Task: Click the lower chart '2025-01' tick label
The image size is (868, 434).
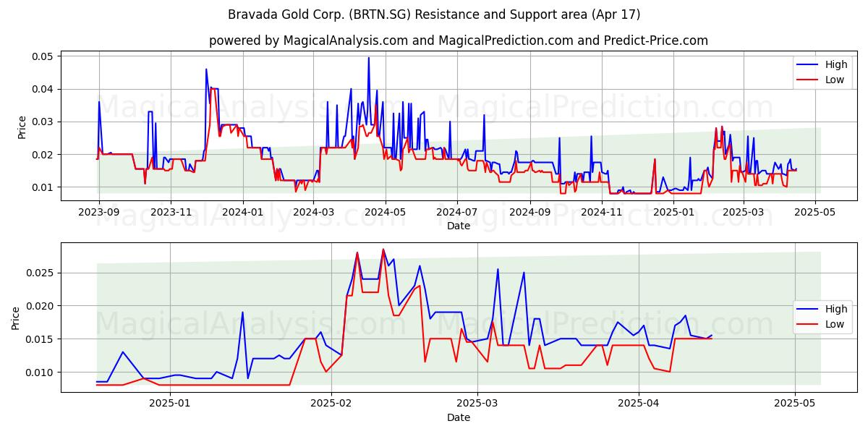Action: 171,404
